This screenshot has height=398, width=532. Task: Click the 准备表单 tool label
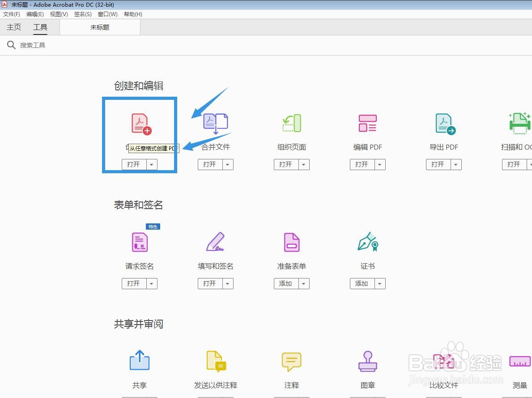(x=292, y=266)
